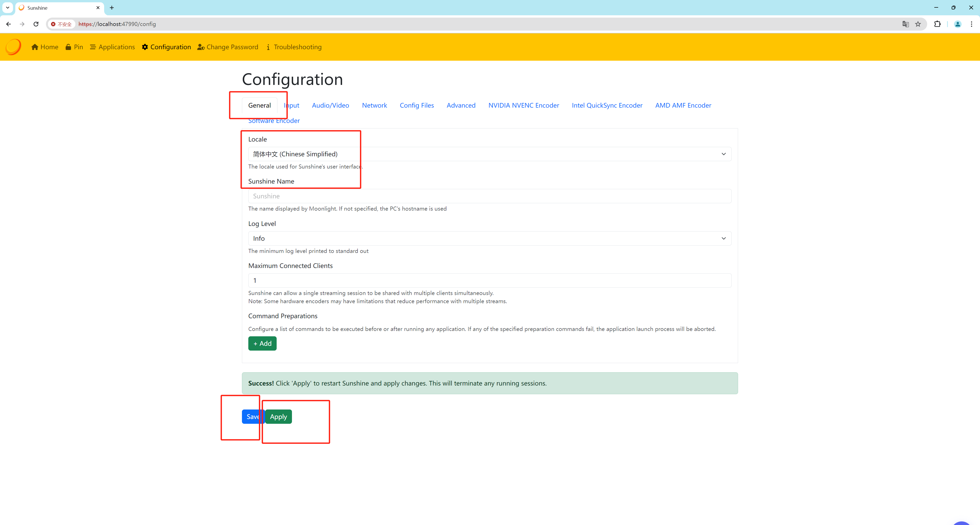This screenshot has height=525, width=980.
Task: Reload the page
Action: [x=36, y=24]
